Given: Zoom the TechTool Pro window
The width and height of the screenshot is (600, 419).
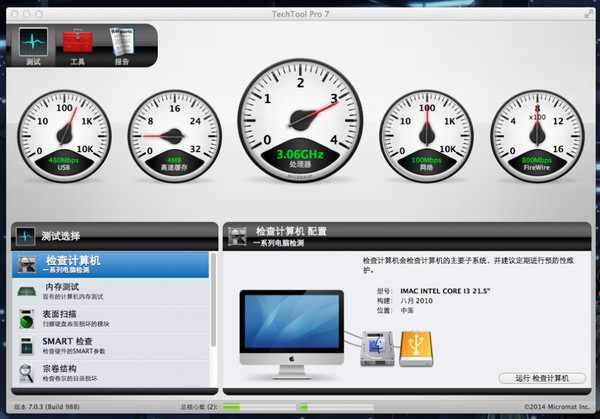Looking at the screenshot, I should click(x=39, y=14).
